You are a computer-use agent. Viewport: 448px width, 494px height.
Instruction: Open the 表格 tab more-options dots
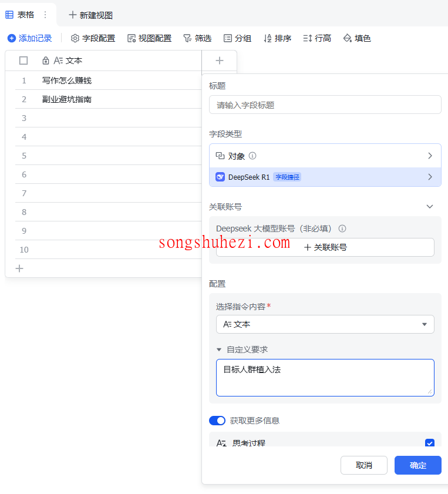tap(45, 15)
